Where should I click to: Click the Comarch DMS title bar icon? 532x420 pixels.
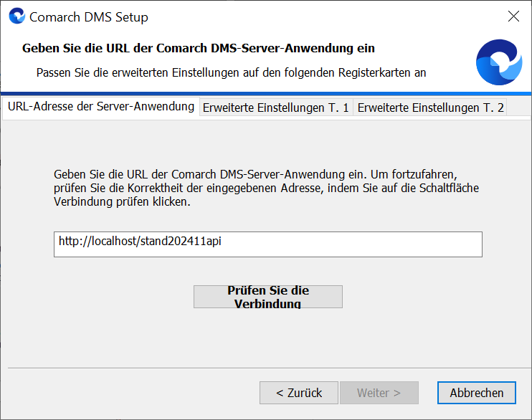click(17, 16)
